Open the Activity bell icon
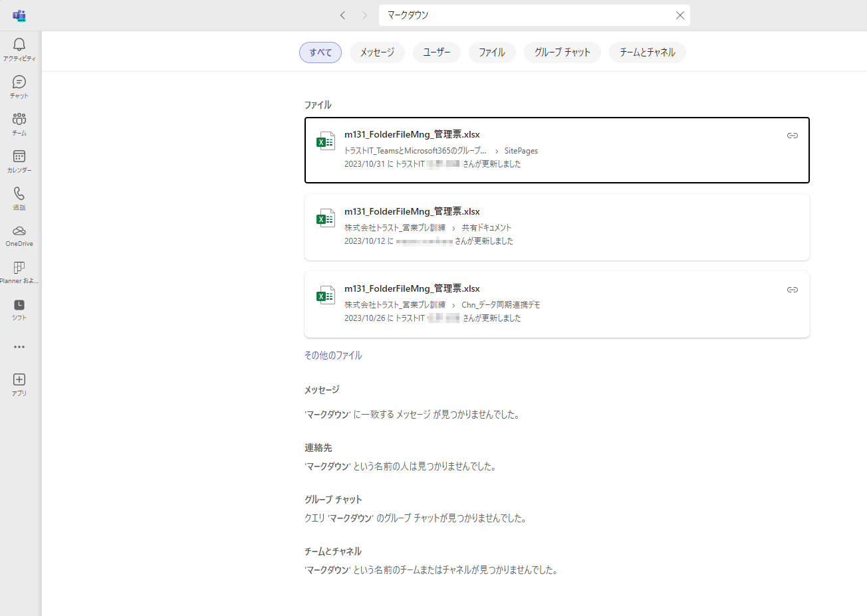 (x=19, y=45)
